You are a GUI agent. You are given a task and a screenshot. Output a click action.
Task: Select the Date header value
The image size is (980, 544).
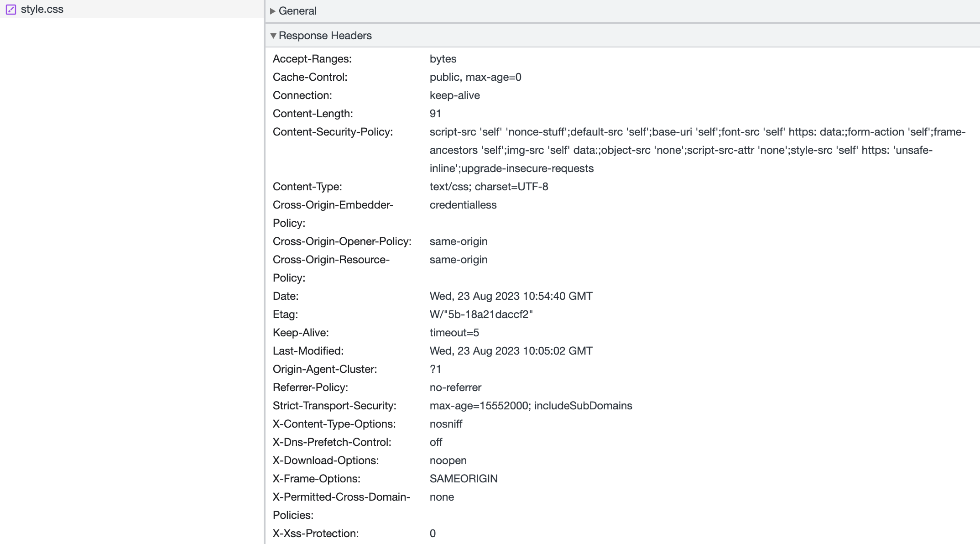click(x=511, y=296)
